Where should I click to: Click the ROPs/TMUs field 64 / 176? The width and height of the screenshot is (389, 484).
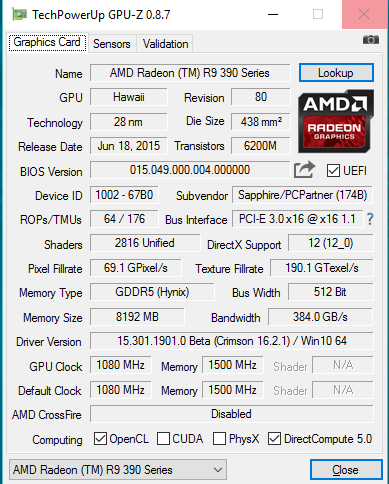[x=124, y=219]
